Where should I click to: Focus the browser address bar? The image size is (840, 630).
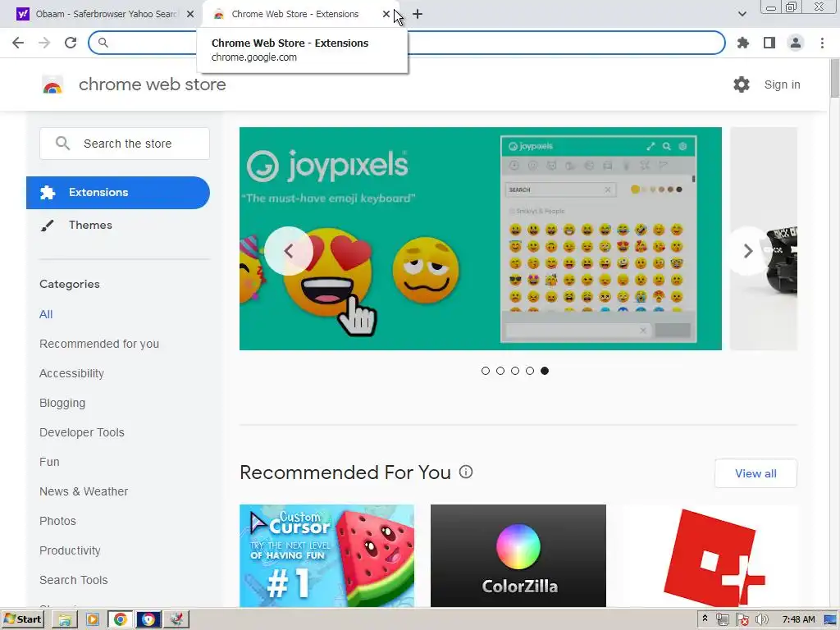coord(407,43)
